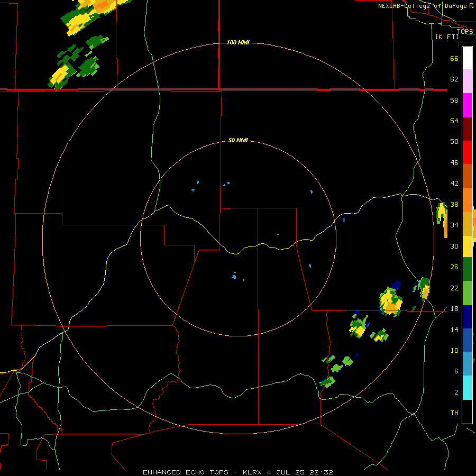The width and height of the screenshot is (476, 476).
Task: Click legend value "18"
Action: click(454, 309)
